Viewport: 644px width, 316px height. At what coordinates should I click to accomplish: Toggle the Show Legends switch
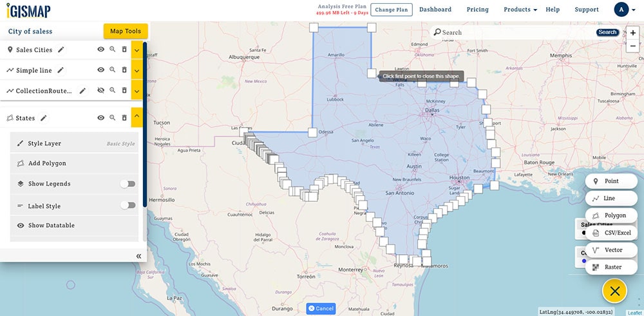click(x=128, y=184)
